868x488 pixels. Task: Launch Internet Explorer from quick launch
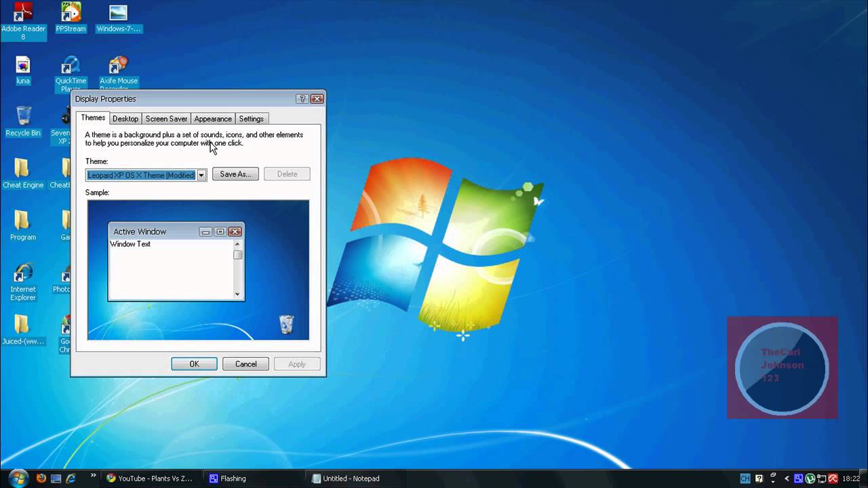(x=71, y=478)
